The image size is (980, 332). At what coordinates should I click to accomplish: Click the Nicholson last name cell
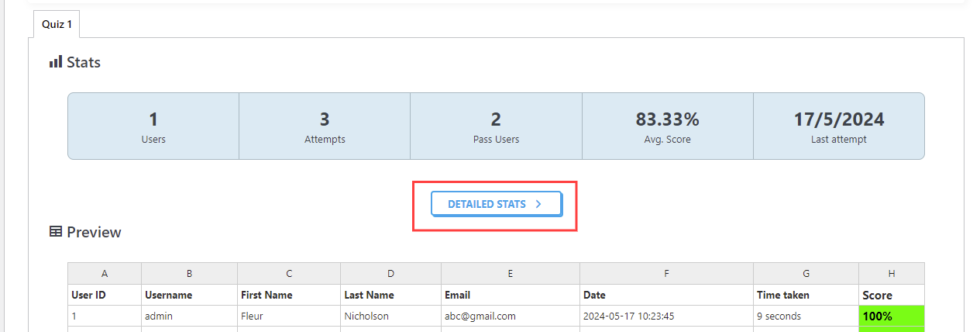click(390, 316)
